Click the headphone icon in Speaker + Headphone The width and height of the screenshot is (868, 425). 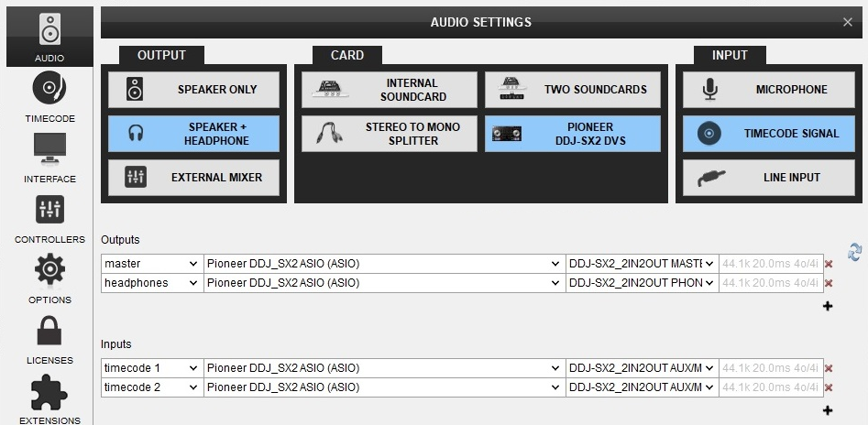(136, 134)
